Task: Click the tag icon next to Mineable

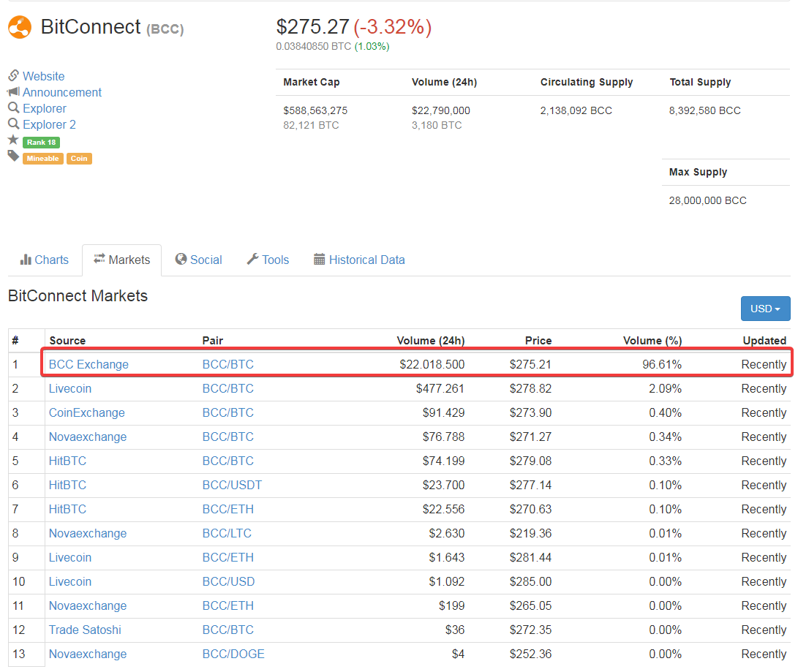Action: pyautogui.click(x=13, y=156)
